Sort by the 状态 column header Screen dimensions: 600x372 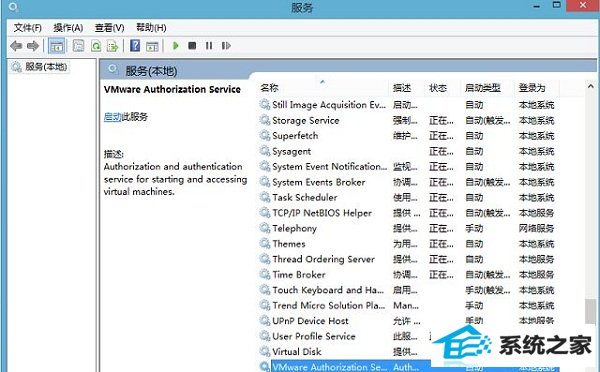438,88
